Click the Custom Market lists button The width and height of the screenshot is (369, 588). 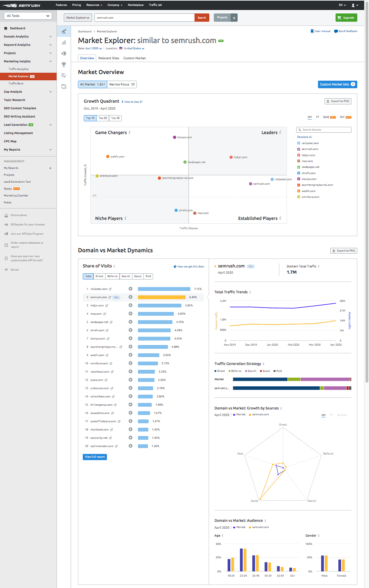coord(337,84)
